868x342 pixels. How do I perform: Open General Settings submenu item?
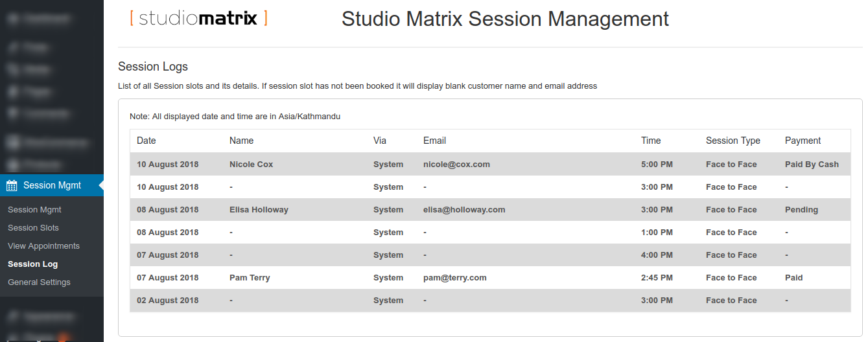click(x=39, y=282)
